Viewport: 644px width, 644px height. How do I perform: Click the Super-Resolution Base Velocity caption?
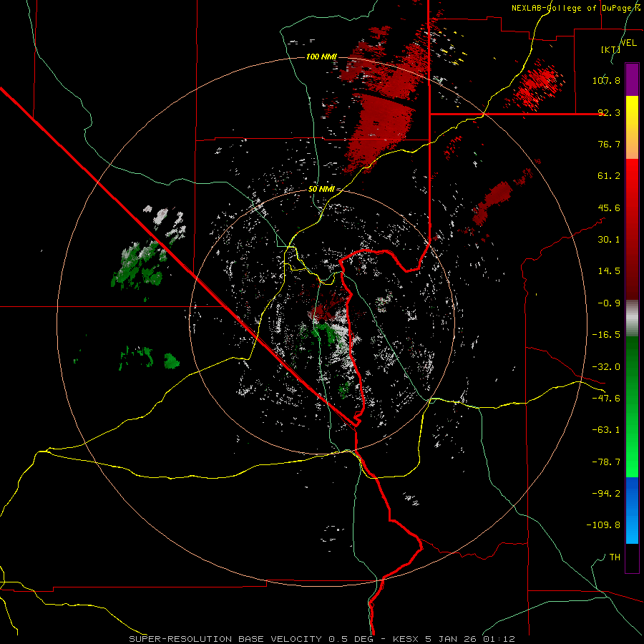point(321,639)
